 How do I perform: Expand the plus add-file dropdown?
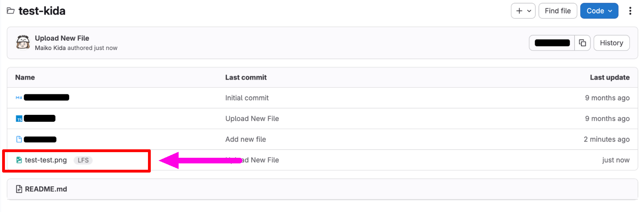coord(523,11)
